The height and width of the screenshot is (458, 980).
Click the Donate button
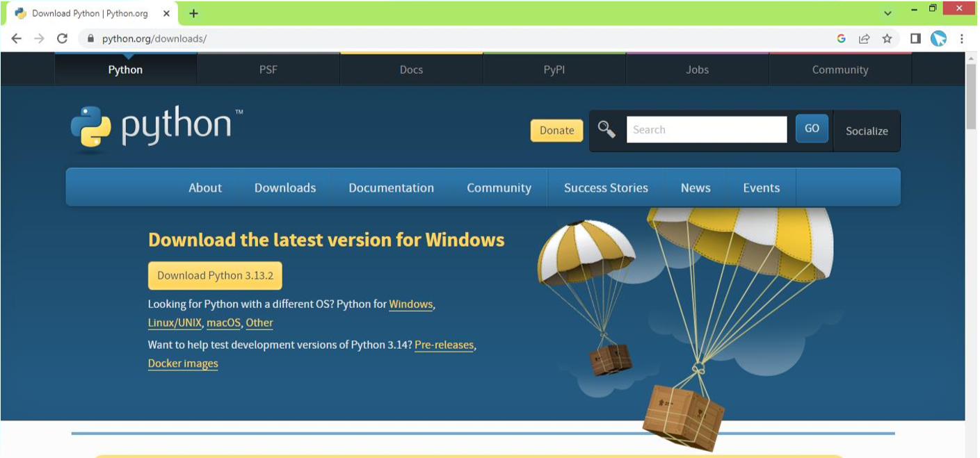coord(556,130)
